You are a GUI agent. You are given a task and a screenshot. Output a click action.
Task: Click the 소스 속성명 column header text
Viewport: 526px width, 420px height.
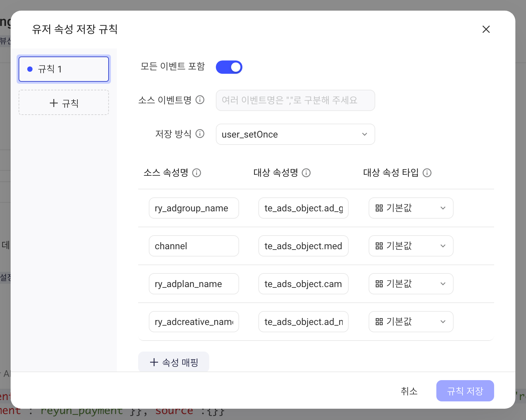pyautogui.click(x=166, y=173)
